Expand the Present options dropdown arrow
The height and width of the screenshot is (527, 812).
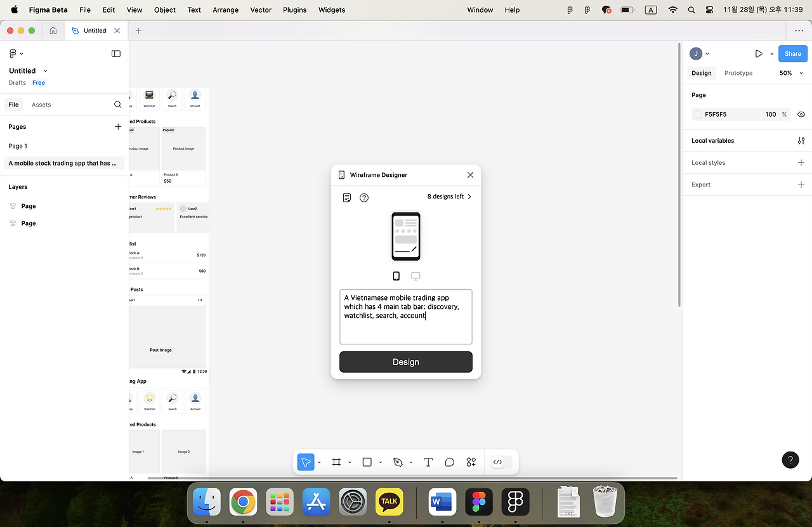772,54
